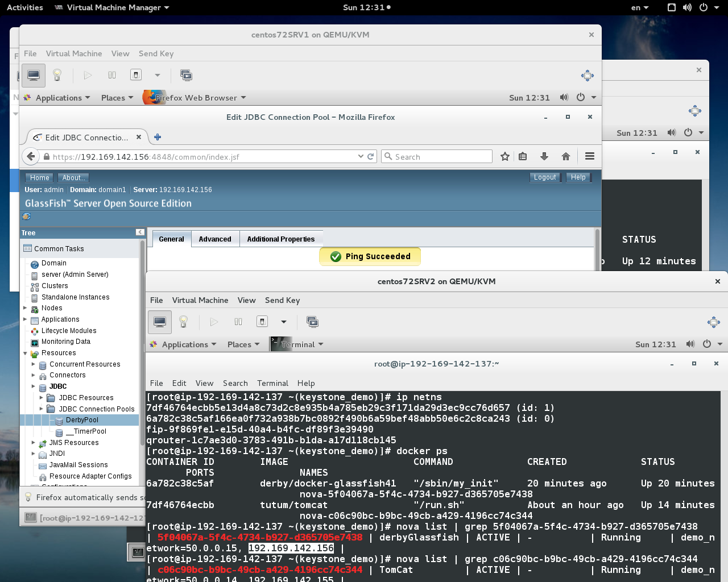Shut down the VM using the shutdown icon
Viewport: 728px width, 582px height.
point(136,75)
